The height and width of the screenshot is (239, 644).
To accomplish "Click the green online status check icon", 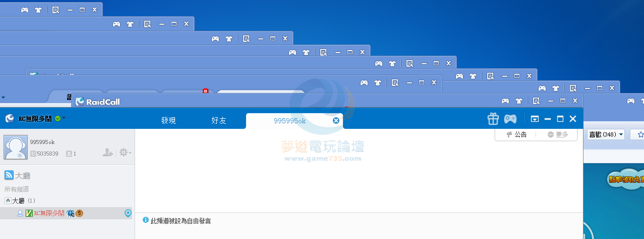I will pyautogui.click(x=58, y=118).
